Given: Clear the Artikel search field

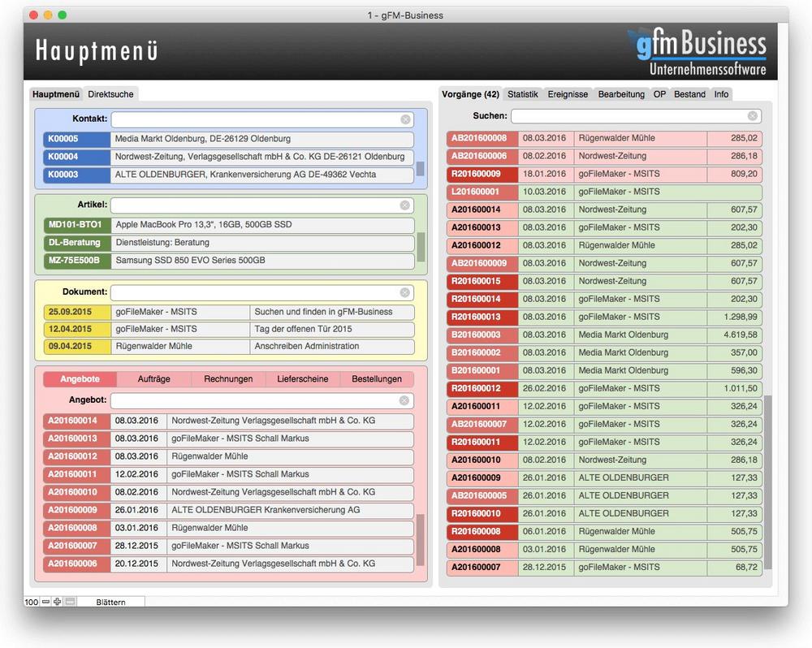Looking at the screenshot, I should (x=405, y=205).
